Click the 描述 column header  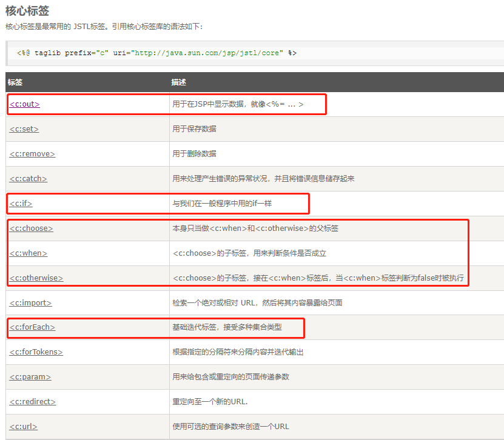178,82
